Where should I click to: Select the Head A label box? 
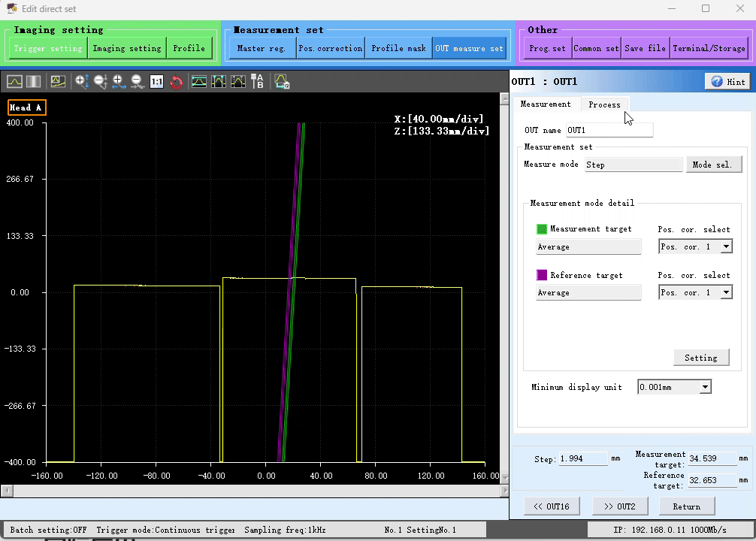pos(26,107)
